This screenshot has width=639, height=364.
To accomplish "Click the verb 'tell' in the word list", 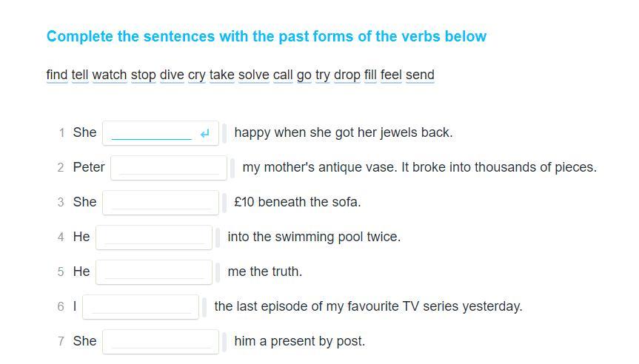I will pyautogui.click(x=80, y=75).
